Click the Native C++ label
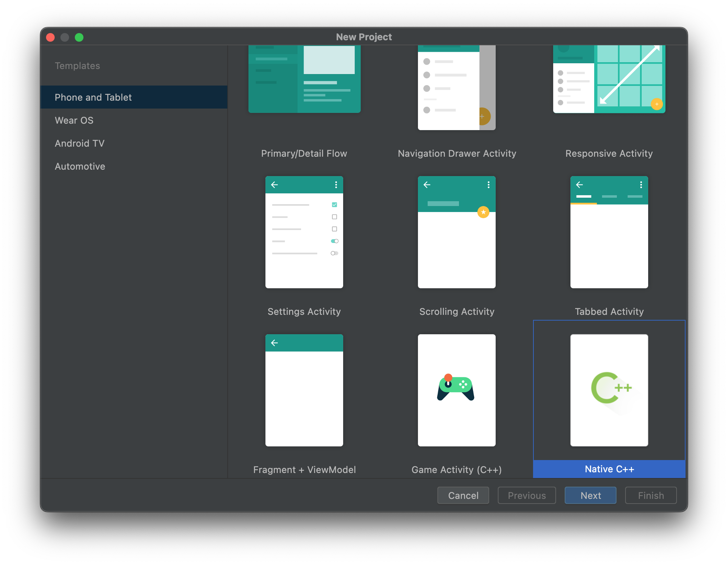This screenshot has height=565, width=728. pyautogui.click(x=609, y=469)
